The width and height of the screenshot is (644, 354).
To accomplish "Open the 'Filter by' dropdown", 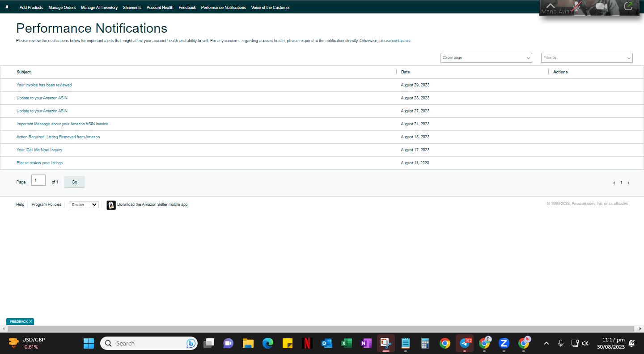I will coord(587,58).
